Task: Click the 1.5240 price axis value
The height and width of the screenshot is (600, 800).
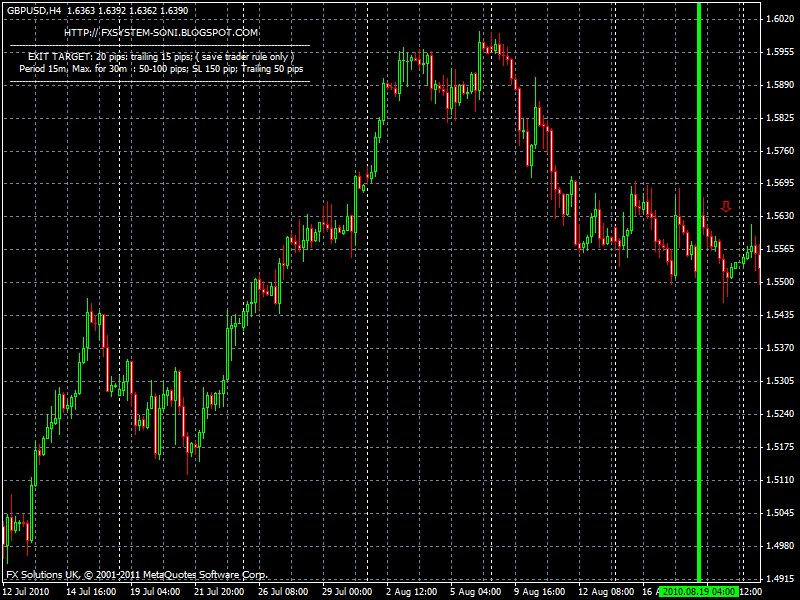Action: pos(780,414)
